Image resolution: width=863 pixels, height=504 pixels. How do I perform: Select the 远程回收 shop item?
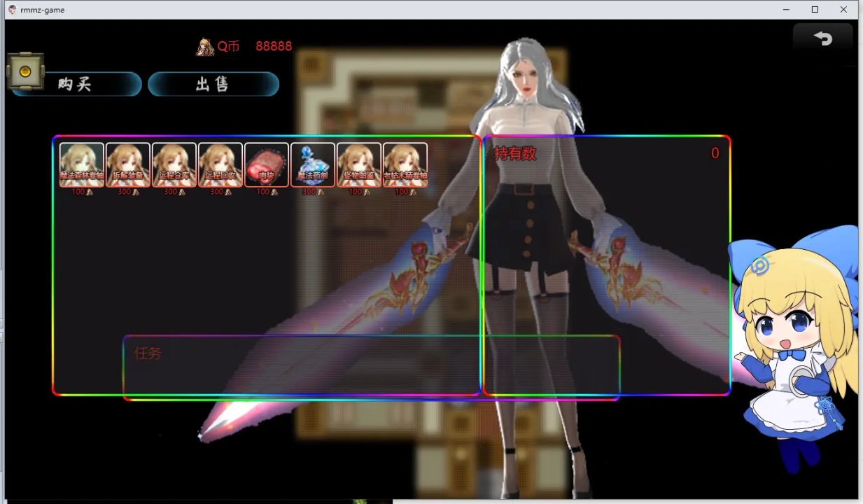coord(220,165)
